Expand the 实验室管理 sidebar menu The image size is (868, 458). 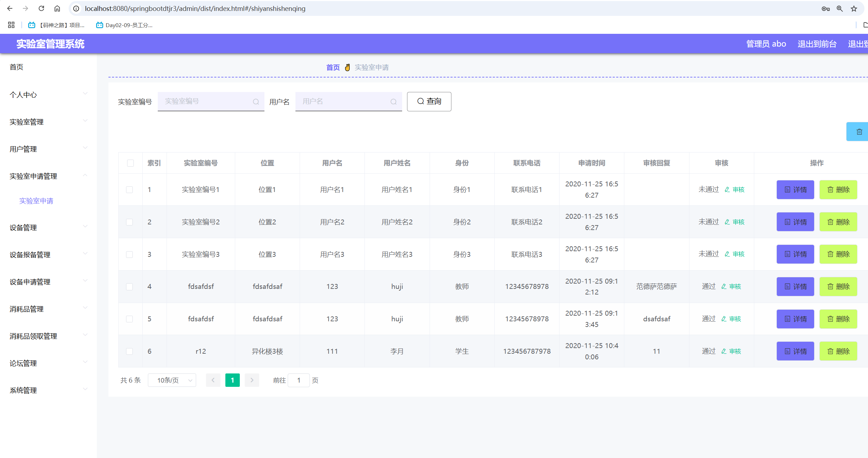point(48,122)
